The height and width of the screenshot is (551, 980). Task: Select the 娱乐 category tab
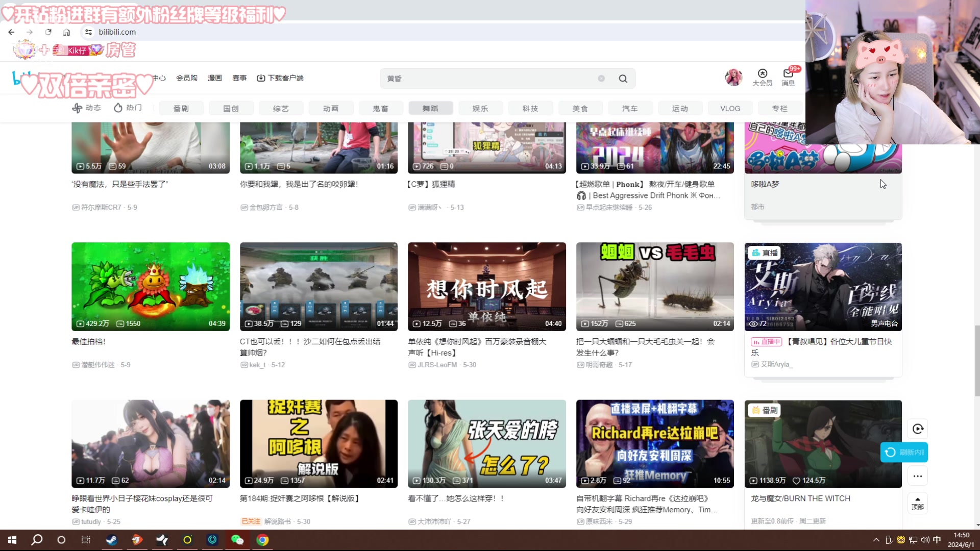480,108
